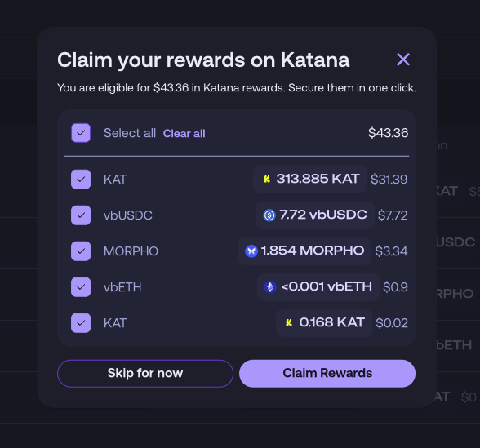Click the 1.854 MORPHO amount badge
480x448 pixels.
pos(304,251)
